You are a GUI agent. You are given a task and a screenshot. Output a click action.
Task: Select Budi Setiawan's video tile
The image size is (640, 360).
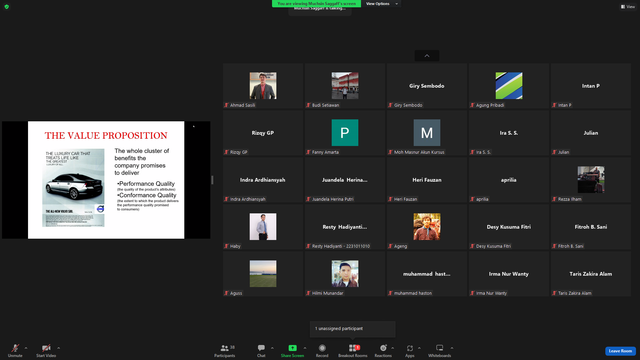coord(345,86)
